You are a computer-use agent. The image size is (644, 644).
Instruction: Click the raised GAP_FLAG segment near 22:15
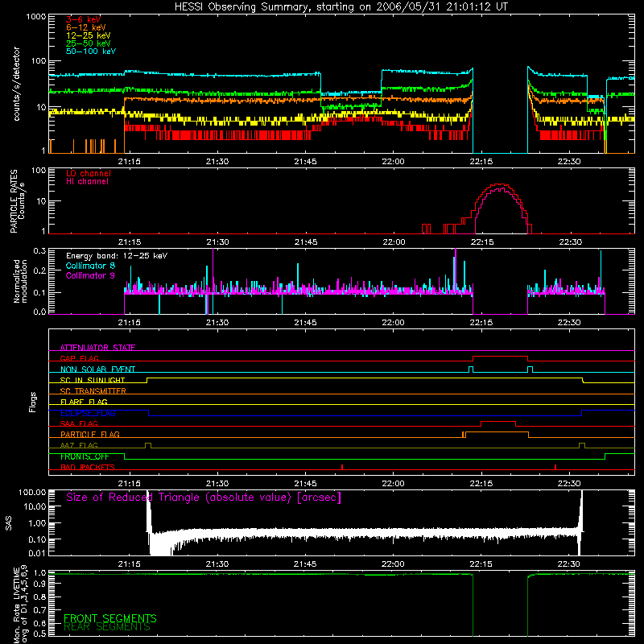500,357
